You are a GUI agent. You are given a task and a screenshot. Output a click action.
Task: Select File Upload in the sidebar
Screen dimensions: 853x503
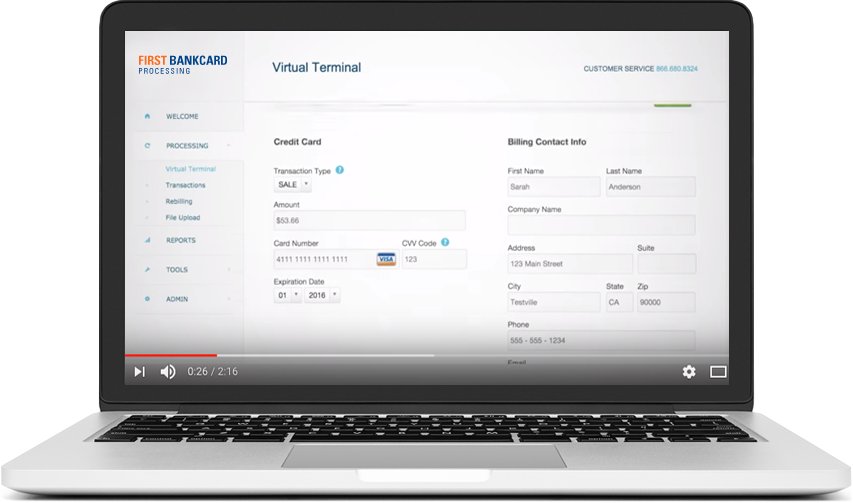tap(182, 217)
